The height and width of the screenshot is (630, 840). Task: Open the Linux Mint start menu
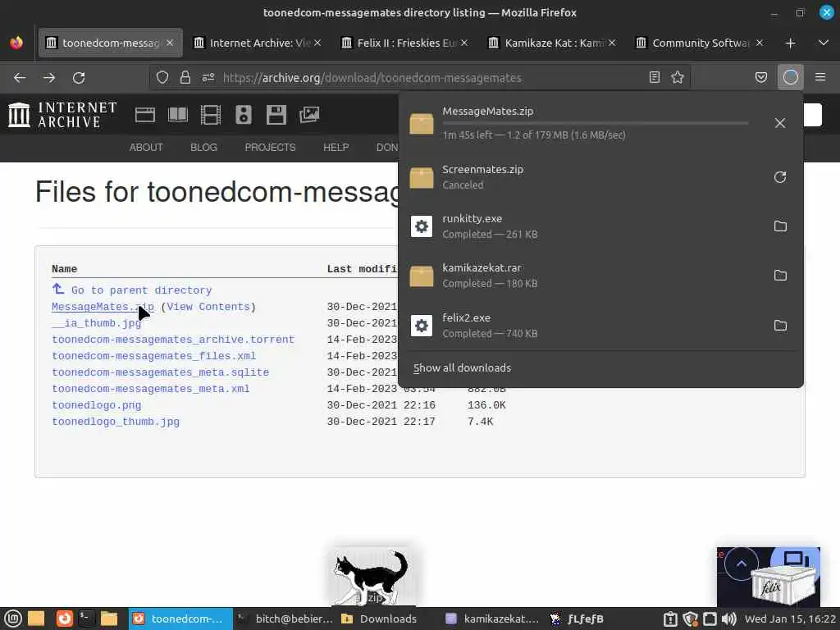tap(13, 619)
